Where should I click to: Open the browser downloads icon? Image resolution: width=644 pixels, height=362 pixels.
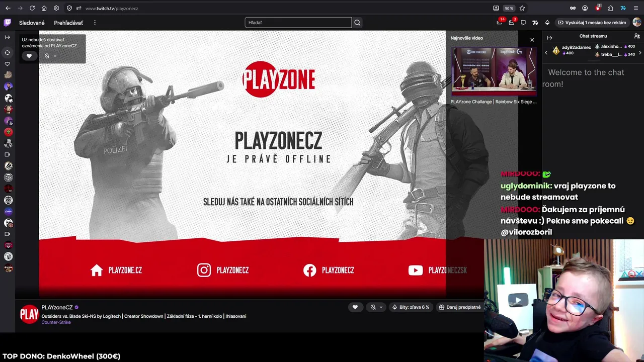pyautogui.click(x=496, y=8)
